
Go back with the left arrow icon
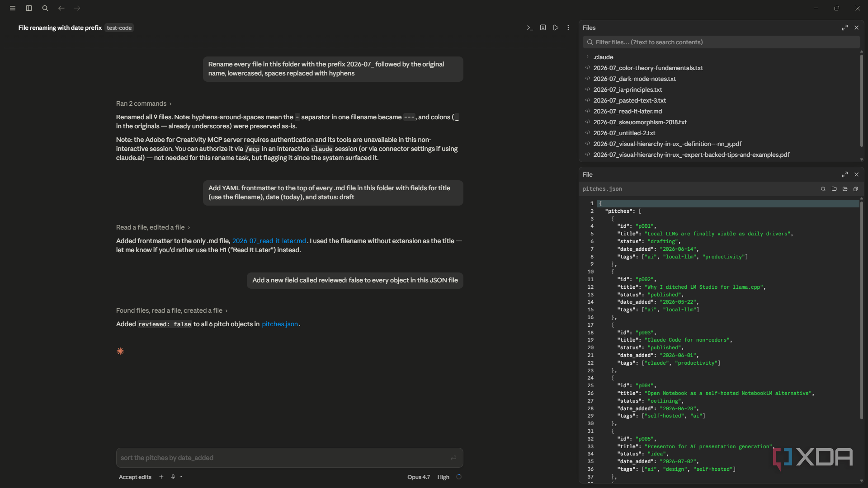(x=61, y=8)
